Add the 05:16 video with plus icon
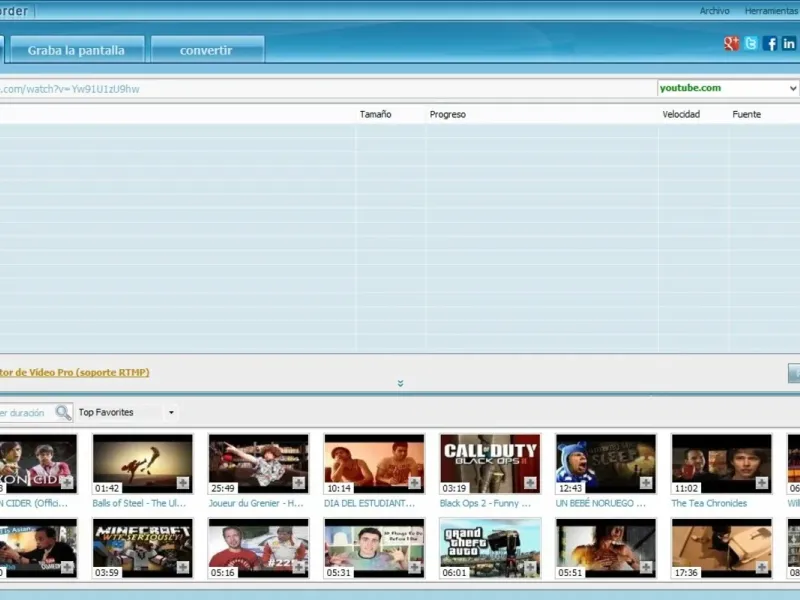The width and height of the screenshot is (800, 600). [x=298, y=567]
